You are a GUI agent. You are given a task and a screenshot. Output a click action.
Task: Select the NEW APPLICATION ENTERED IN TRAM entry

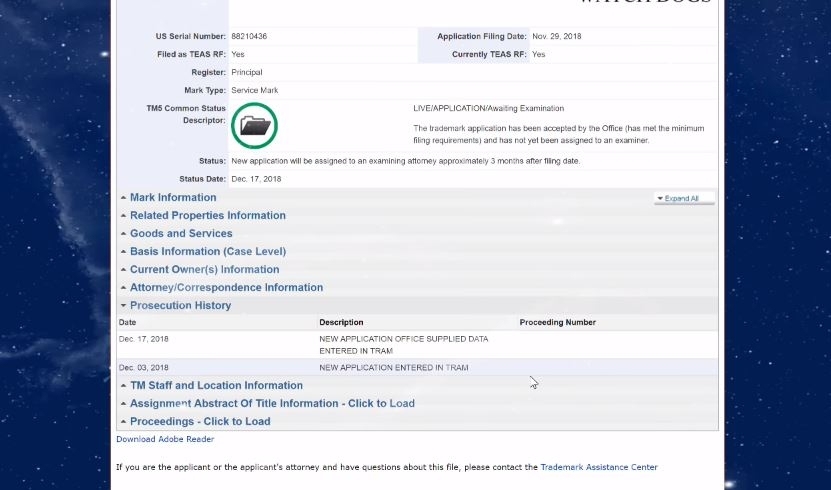[393, 368]
